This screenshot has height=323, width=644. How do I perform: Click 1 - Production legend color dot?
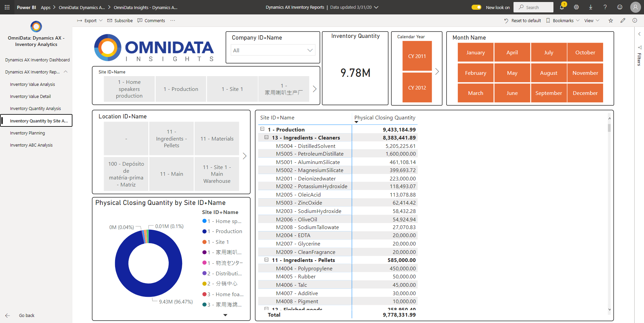[x=204, y=231]
